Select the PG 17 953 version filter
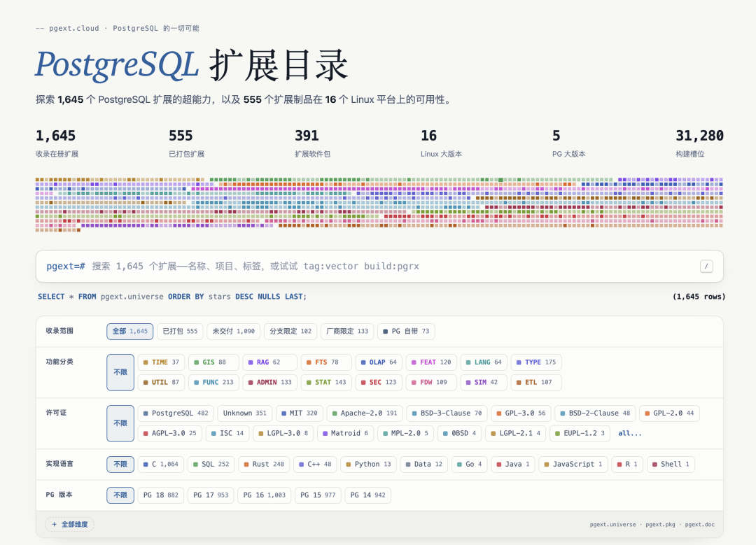Viewport: 756px width, 545px height. (211, 495)
